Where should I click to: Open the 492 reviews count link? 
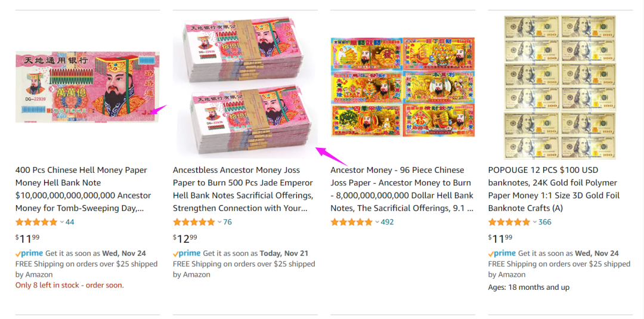[387, 222]
